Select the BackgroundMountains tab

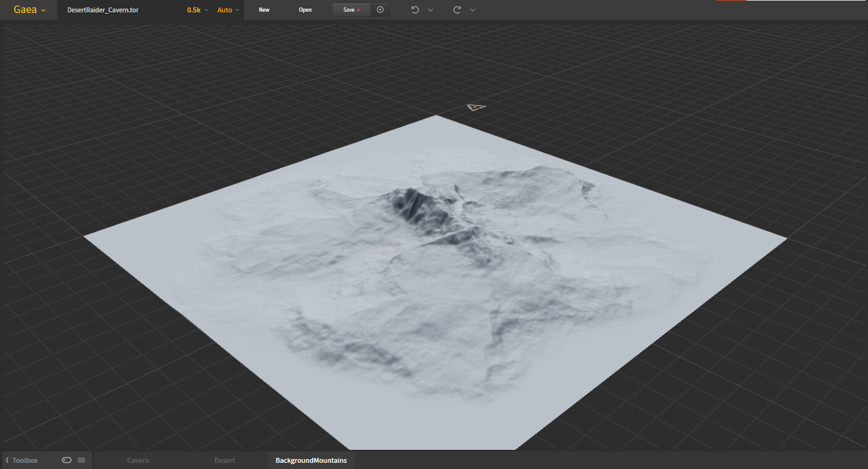[311, 460]
